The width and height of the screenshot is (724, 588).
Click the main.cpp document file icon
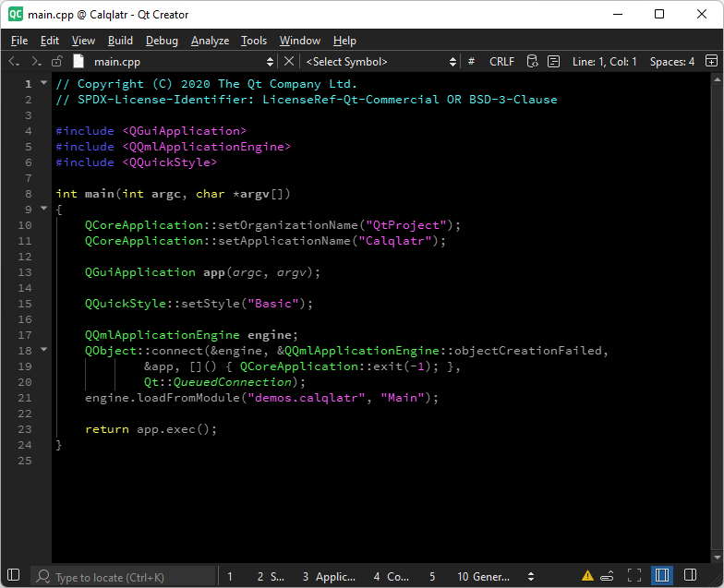click(78, 61)
